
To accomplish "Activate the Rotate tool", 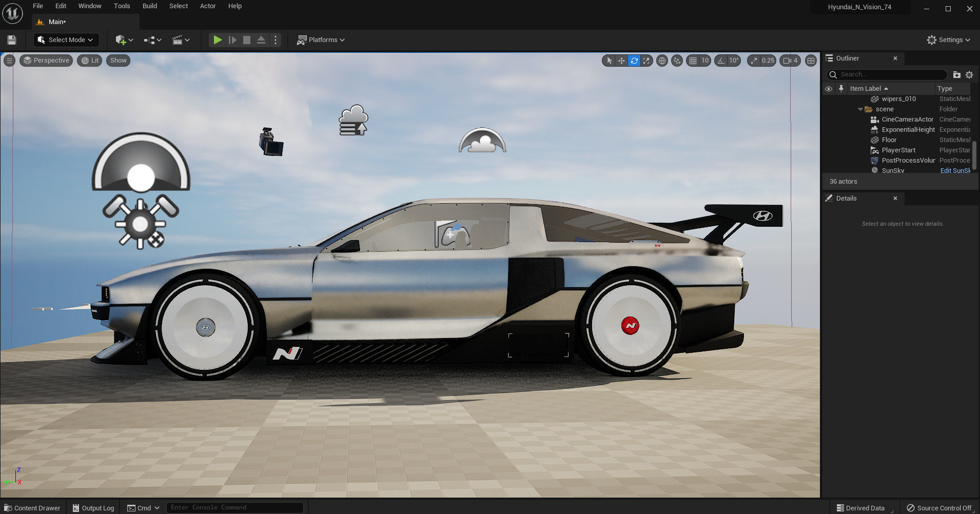I will tap(634, 61).
